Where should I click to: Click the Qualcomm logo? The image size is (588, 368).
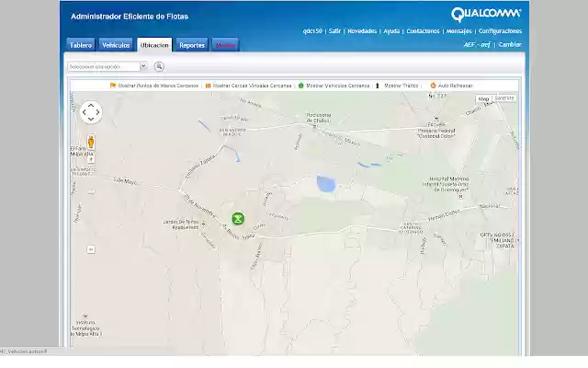[x=486, y=15]
